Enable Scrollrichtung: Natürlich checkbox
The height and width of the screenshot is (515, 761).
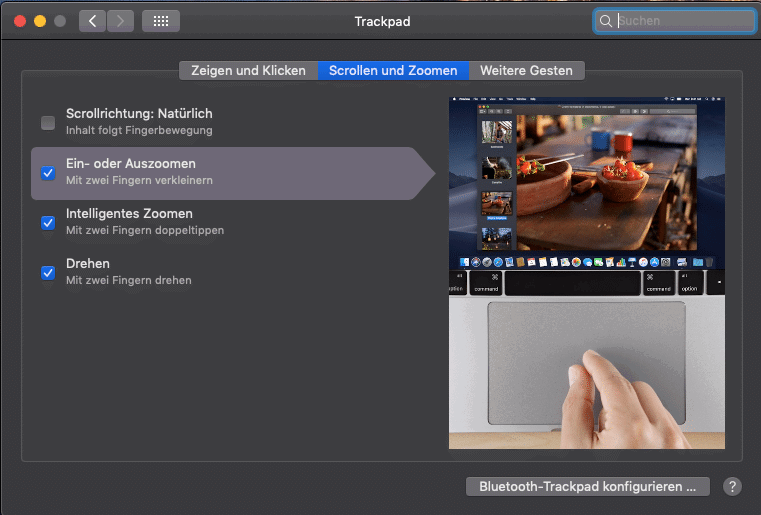tap(48, 123)
